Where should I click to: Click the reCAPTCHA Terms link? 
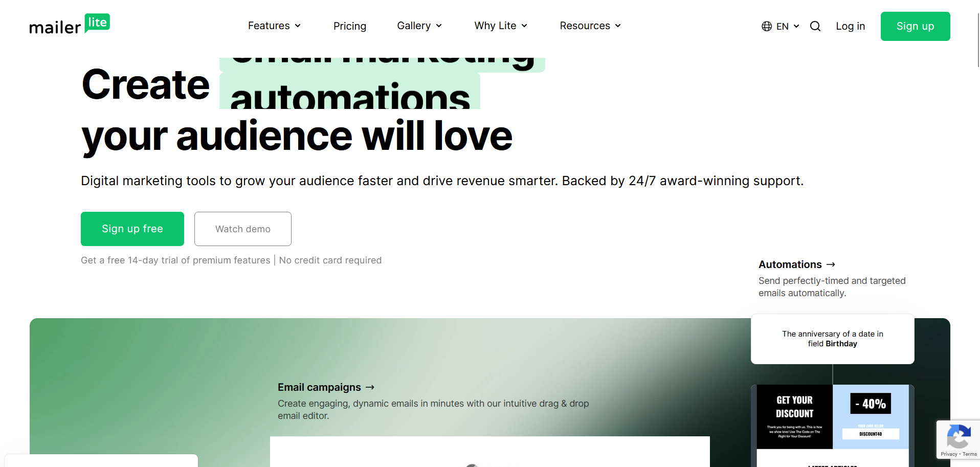(970, 454)
